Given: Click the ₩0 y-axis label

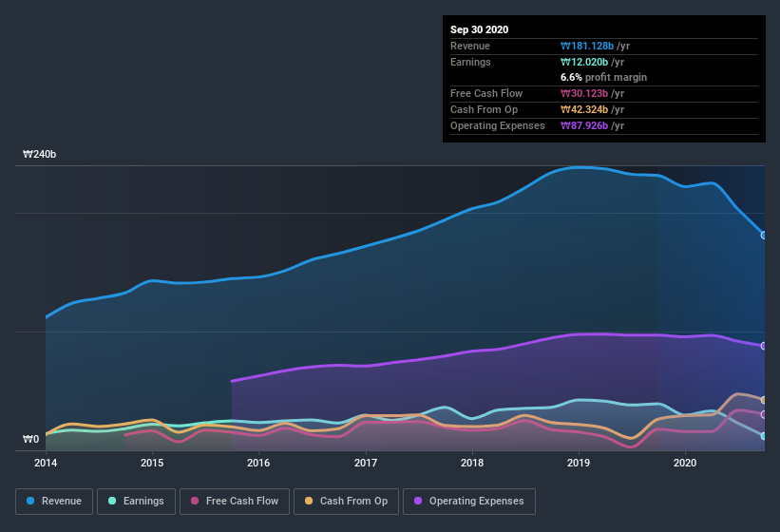Looking at the screenshot, I should tap(30, 439).
